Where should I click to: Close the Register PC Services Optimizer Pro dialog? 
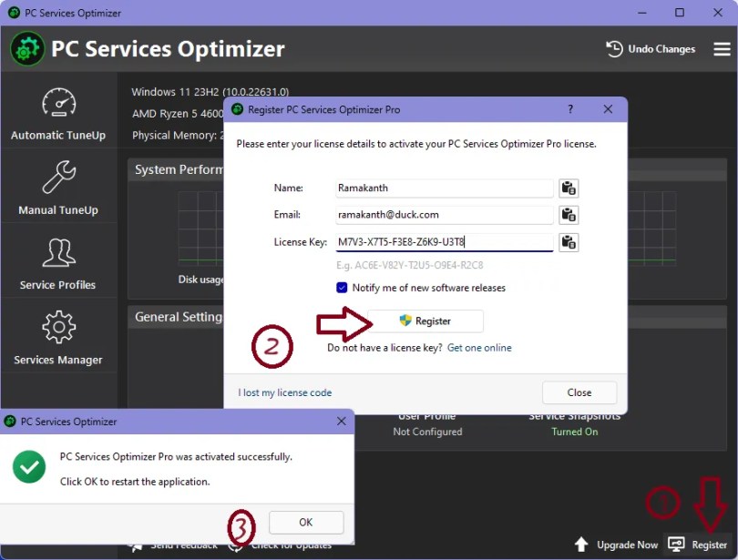(x=608, y=109)
